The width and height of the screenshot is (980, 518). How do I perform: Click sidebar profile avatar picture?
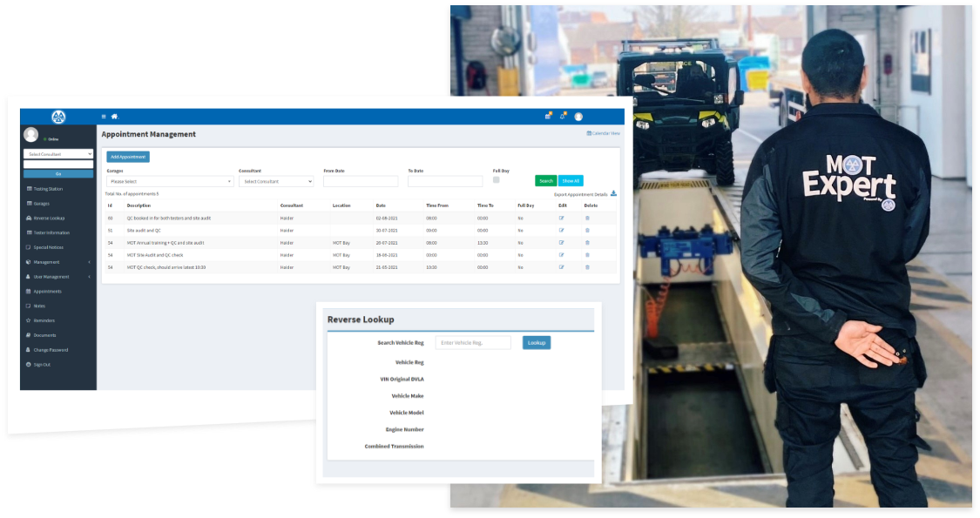tap(30, 134)
